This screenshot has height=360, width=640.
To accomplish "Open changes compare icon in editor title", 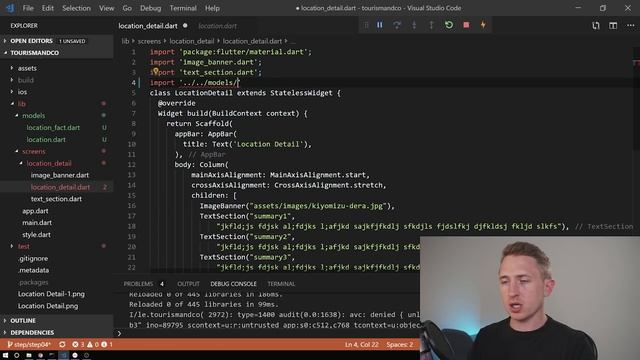I will (x=596, y=26).
